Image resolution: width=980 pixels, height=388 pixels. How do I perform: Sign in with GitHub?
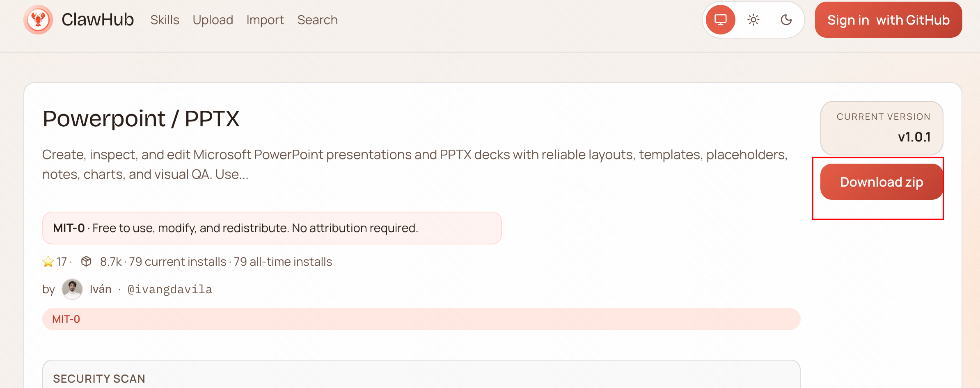coord(888,20)
